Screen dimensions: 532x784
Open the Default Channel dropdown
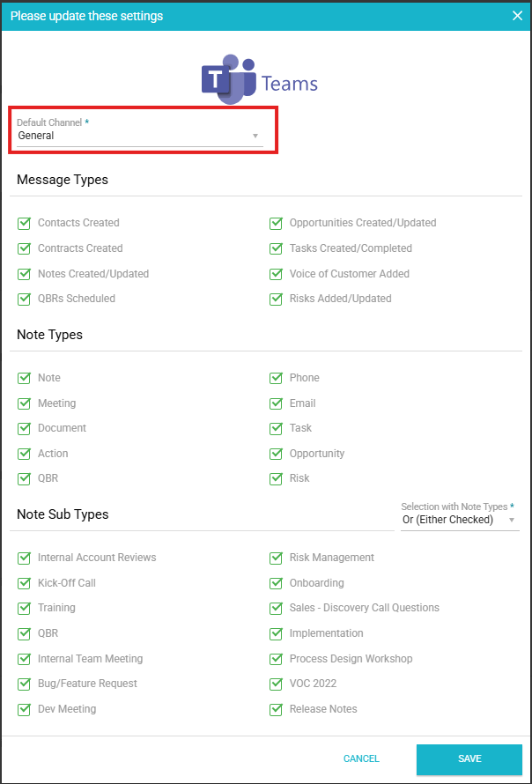138,137
